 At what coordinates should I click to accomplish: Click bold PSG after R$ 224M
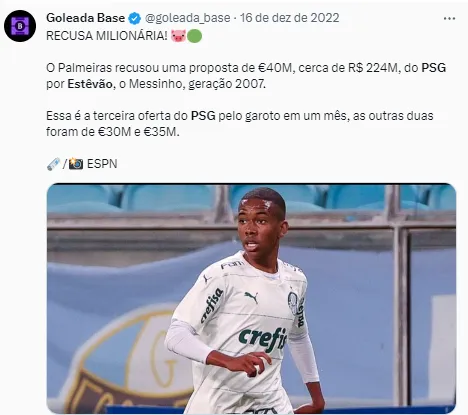434,68
